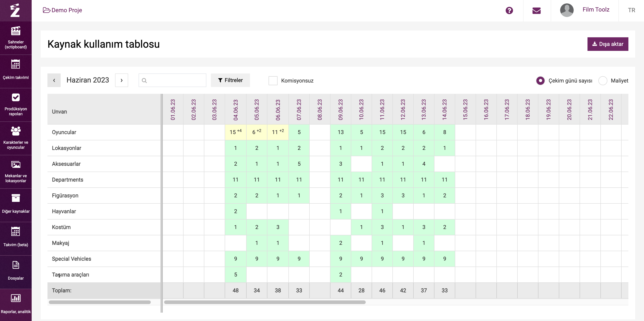Click the Kostüm row title
This screenshot has width=644, height=321.
(x=61, y=227)
